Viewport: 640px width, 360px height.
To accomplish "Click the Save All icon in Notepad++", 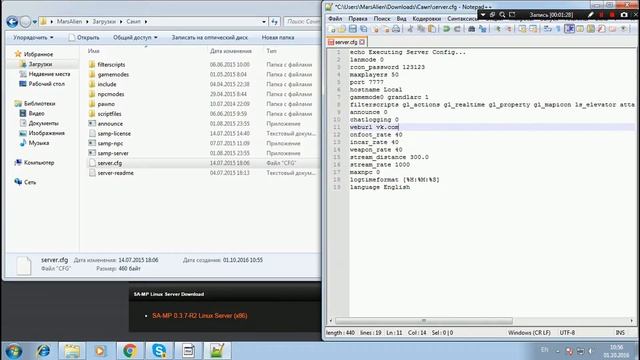I will 364,29.
